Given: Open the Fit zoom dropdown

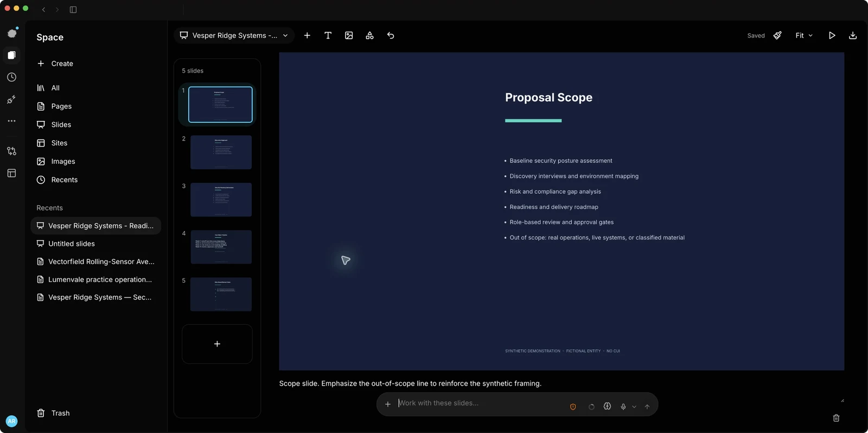Looking at the screenshot, I should point(804,35).
